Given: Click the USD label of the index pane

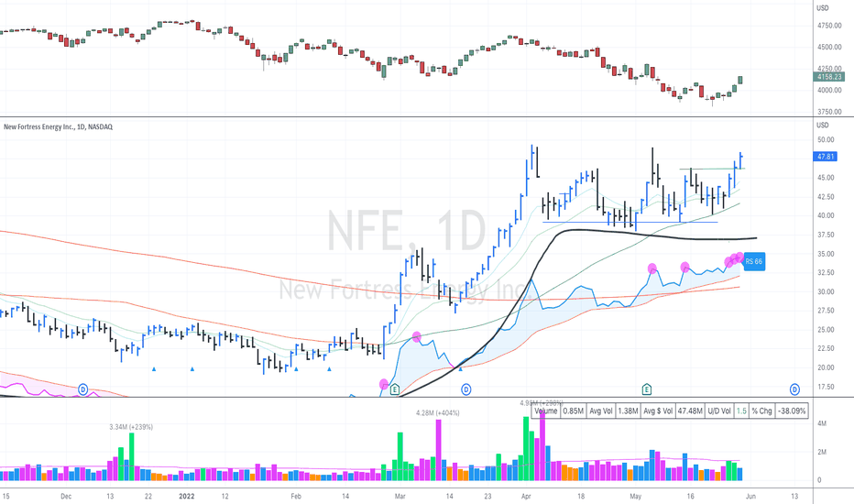Looking at the screenshot, I should tap(823, 7).
